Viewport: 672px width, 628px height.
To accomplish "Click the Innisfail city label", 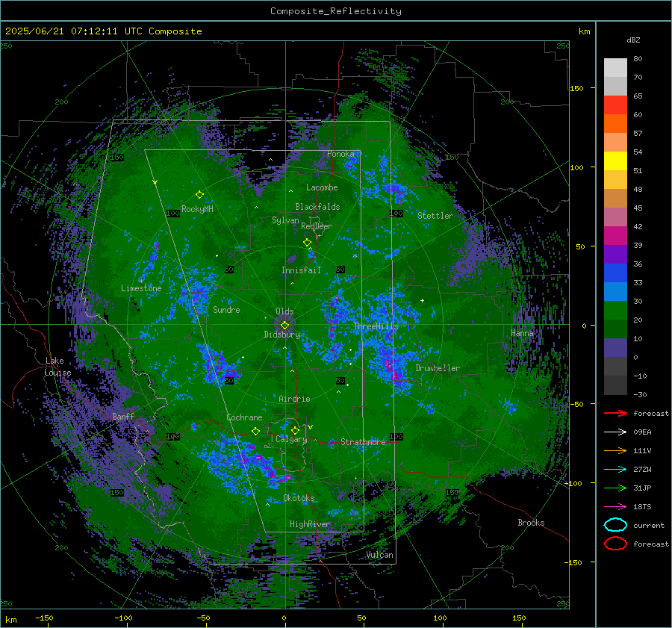I will (x=302, y=270).
